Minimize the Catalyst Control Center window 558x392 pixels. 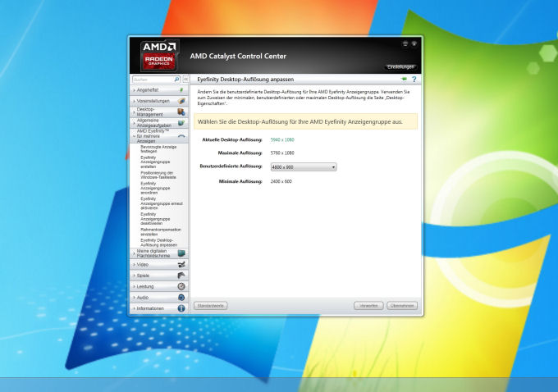405,43
